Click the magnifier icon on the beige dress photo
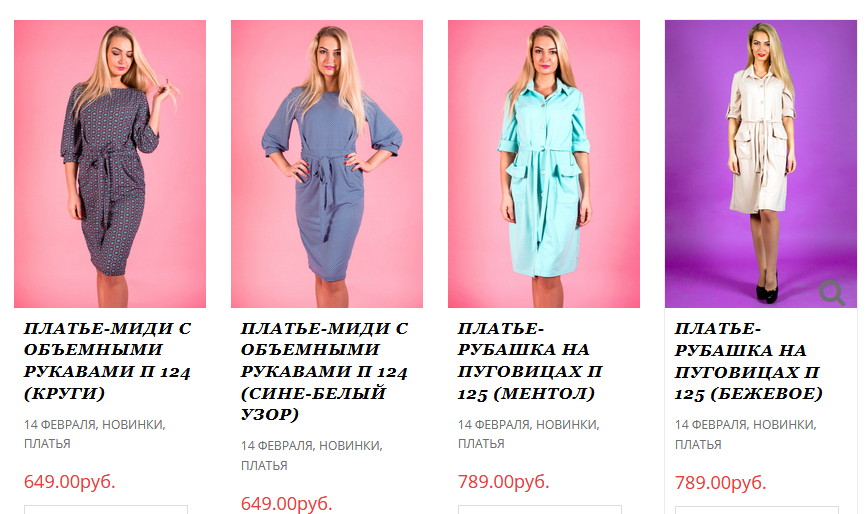This screenshot has width=868, height=514. pos(831,293)
